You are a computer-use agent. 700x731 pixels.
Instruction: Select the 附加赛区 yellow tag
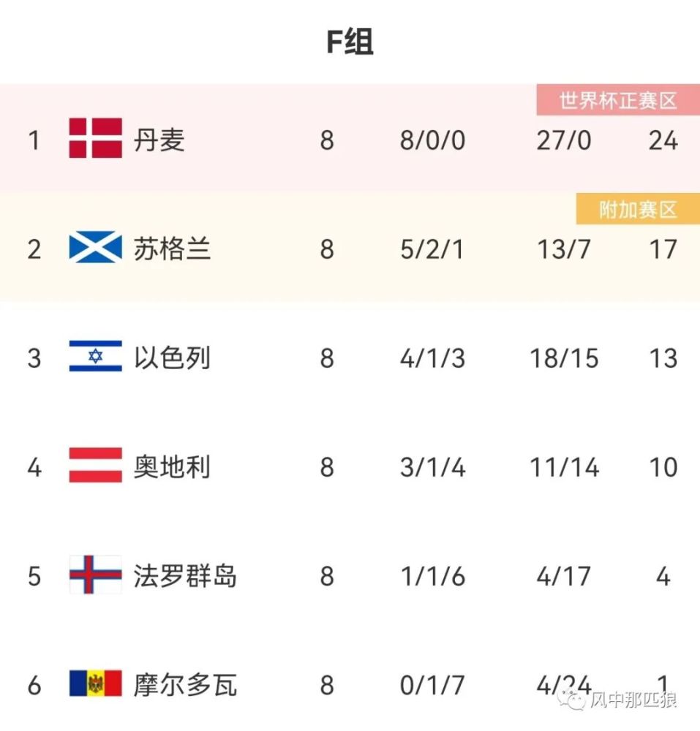(637, 210)
